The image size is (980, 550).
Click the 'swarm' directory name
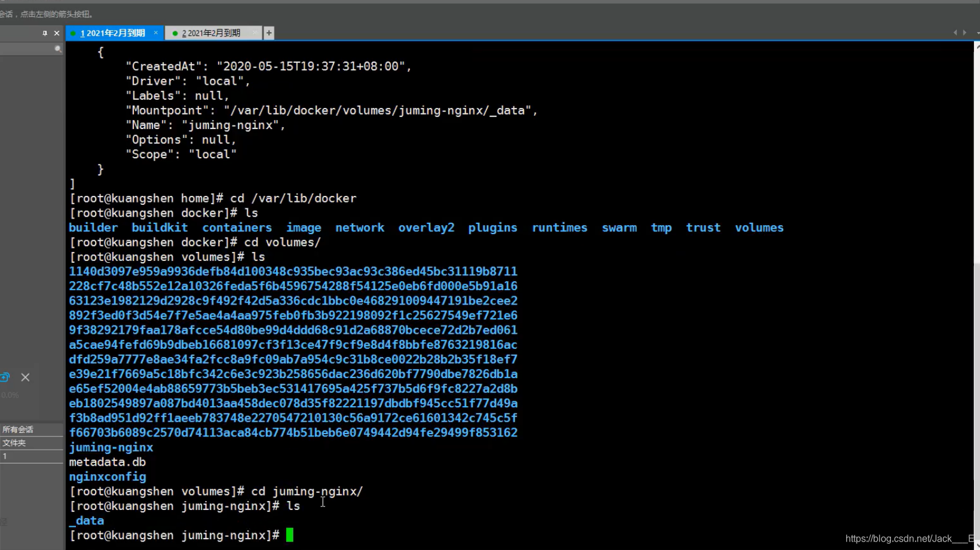(x=619, y=228)
